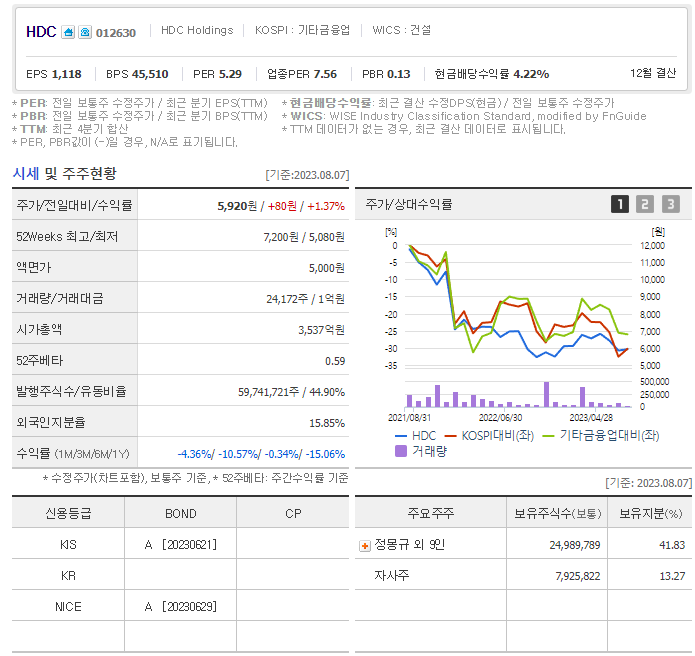Expand the 정몽규 외 9인 shareholder row
The height and width of the screenshot is (656, 695).
364,546
